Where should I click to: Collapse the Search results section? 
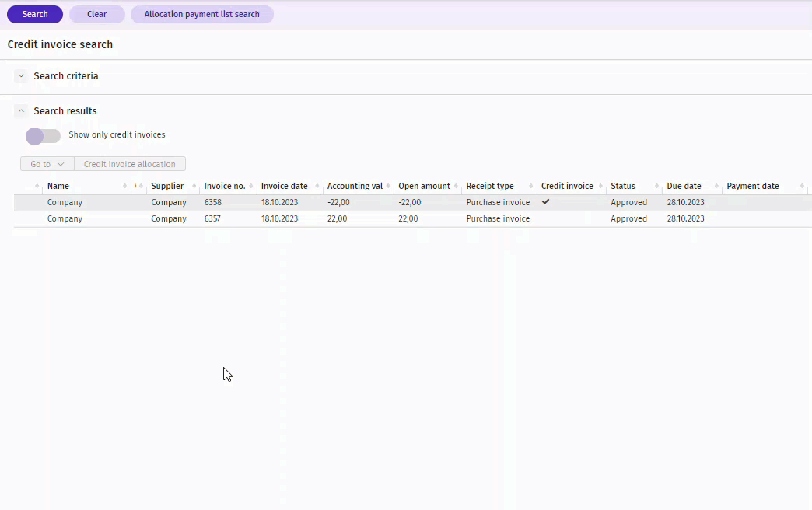[x=21, y=111]
